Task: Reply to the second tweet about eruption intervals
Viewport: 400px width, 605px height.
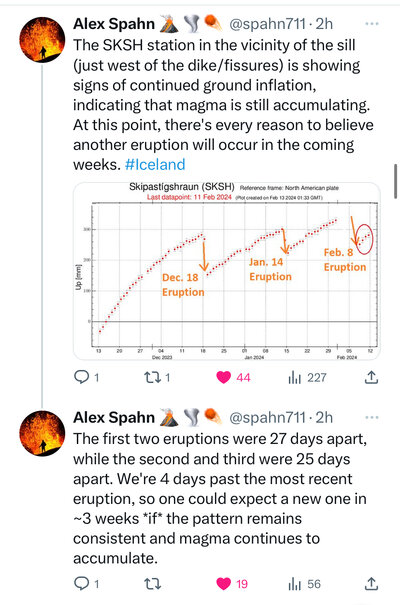Action: click(x=86, y=584)
